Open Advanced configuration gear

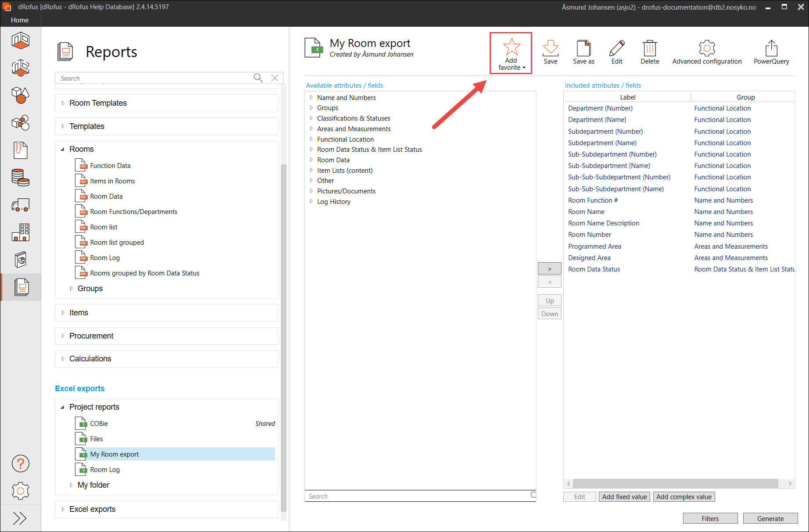pyautogui.click(x=707, y=48)
